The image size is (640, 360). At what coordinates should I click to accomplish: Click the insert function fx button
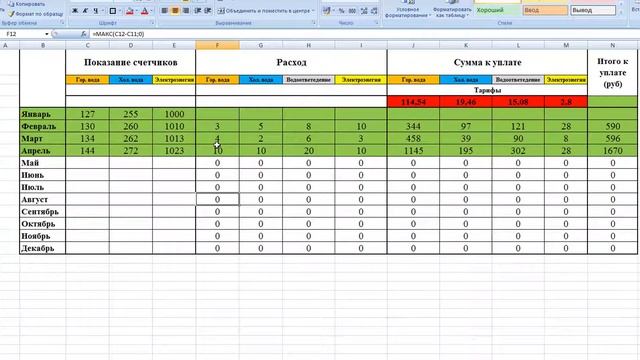pos(84,34)
